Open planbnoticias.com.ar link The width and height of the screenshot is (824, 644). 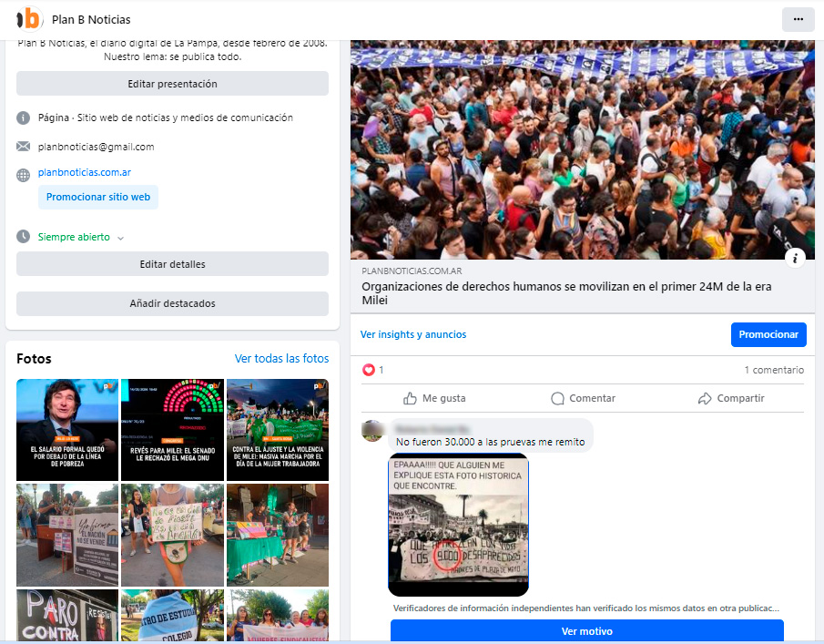tap(85, 172)
